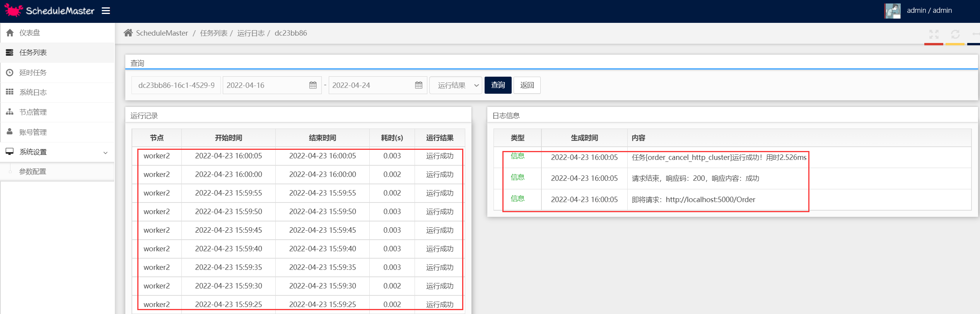Open 节点管理 in sidebar

pos(58,112)
